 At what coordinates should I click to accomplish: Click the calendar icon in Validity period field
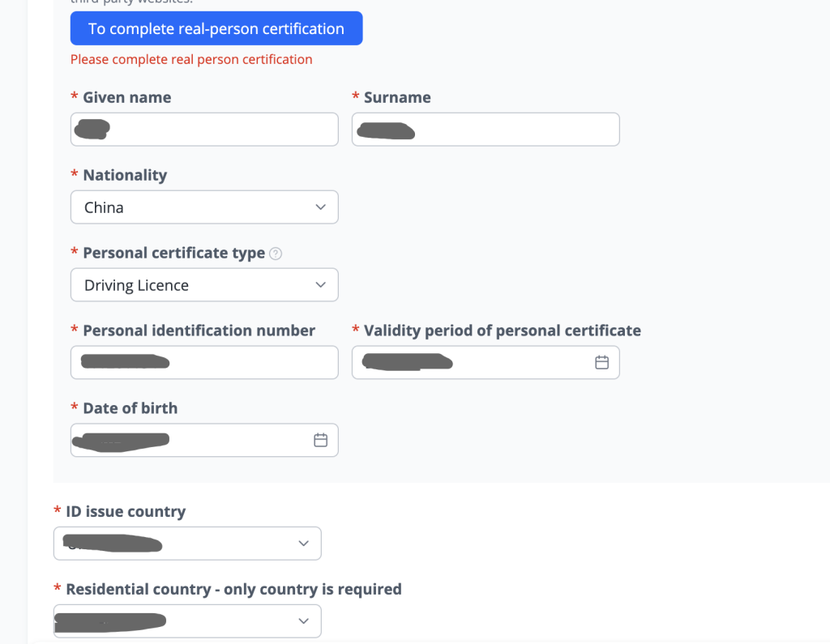[601, 362]
